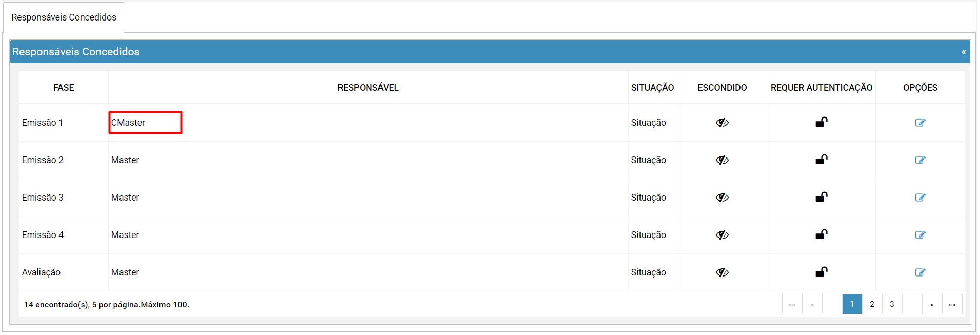Toggle hidden eye icon for Emissão 4
The width and height of the screenshot is (980, 335).
[722, 235]
